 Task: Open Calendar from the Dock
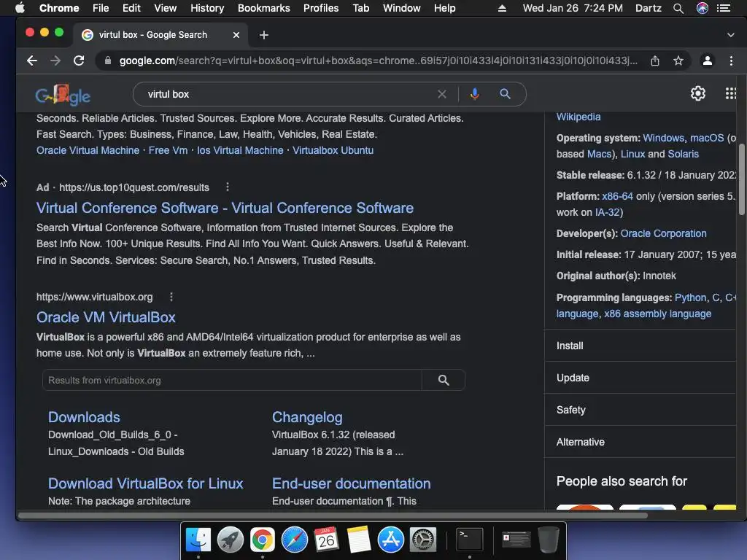click(x=326, y=540)
